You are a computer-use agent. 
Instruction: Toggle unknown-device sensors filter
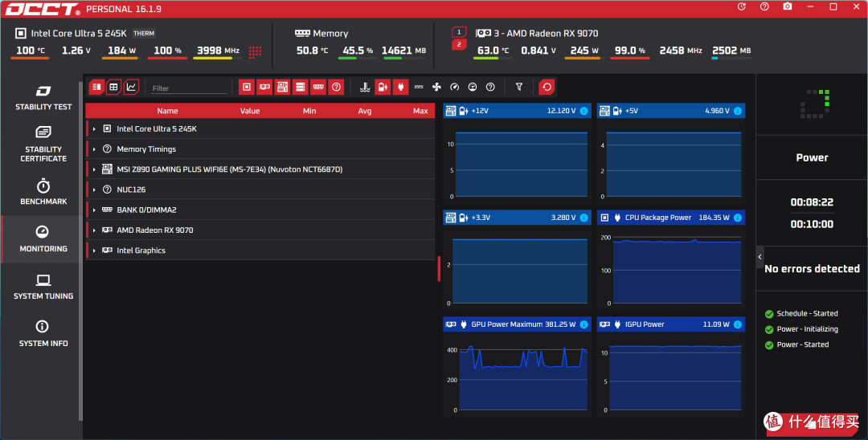[336, 87]
